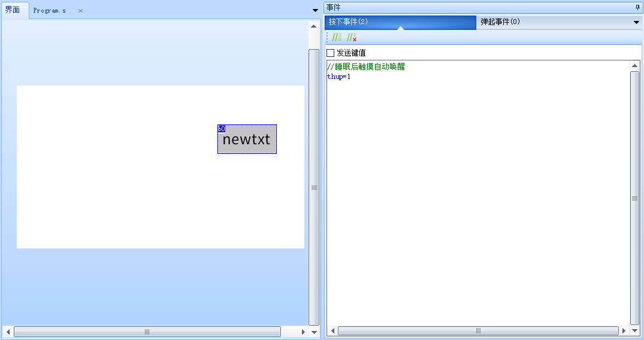Click the code editor vertical scrollbar up arrow
This screenshot has width=644, height=340.
point(635,66)
